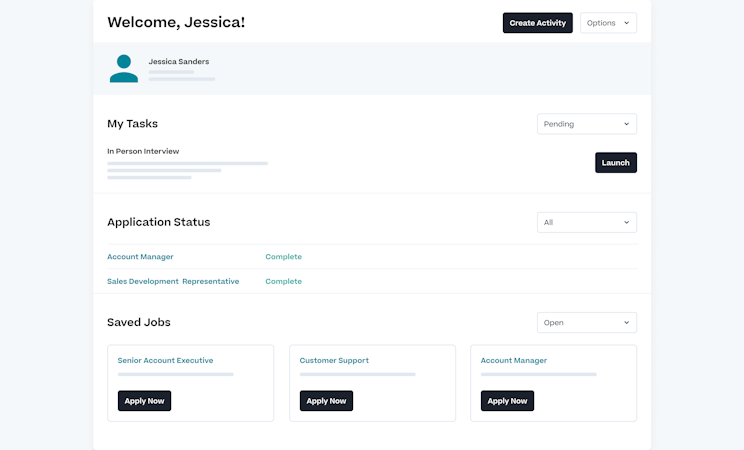Open the Options dropdown
This screenshot has height=450, width=744.
pyautogui.click(x=608, y=23)
